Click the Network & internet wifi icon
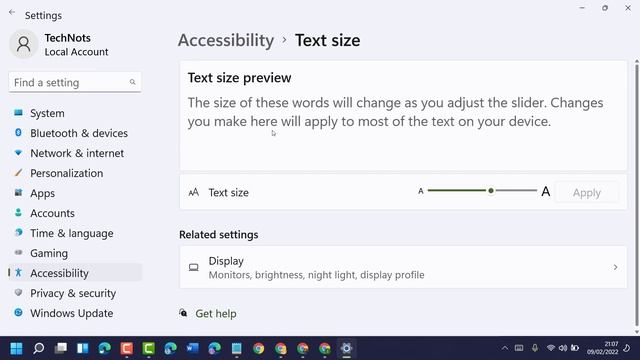640x360 pixels. pos(18,153)
